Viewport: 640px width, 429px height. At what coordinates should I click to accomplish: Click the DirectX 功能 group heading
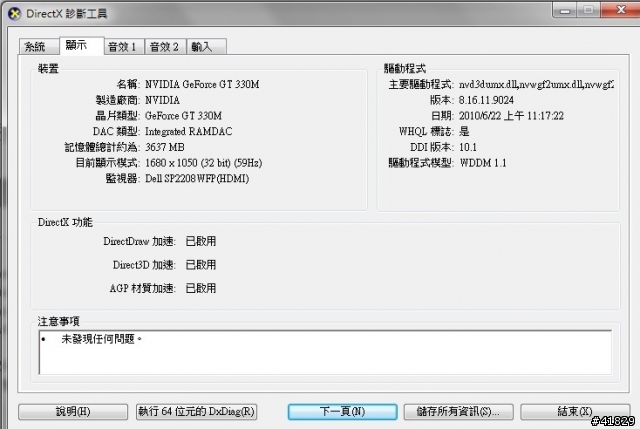pos(65,222)
